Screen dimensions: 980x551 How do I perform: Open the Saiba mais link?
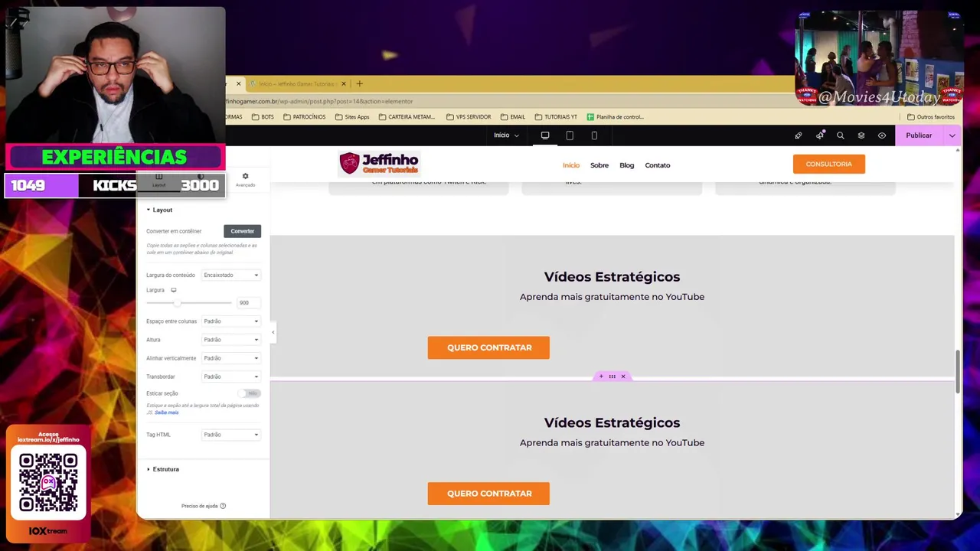pos(166,412)
